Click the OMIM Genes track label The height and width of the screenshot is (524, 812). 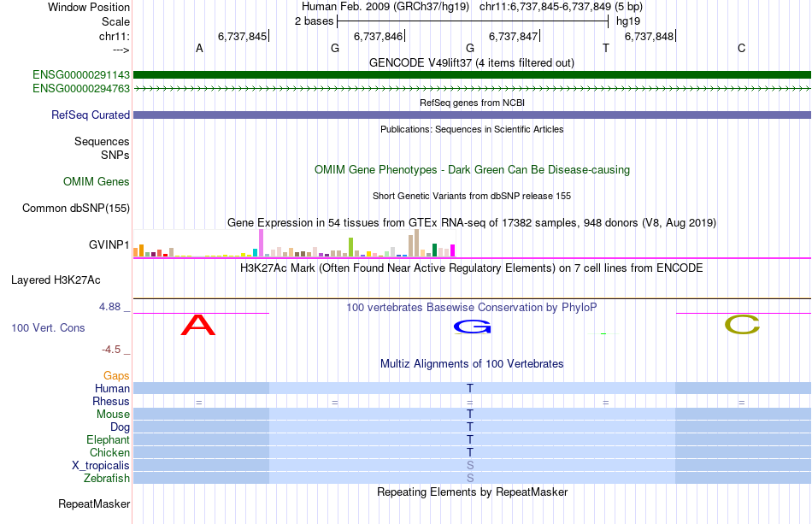(x=96, y=182)
